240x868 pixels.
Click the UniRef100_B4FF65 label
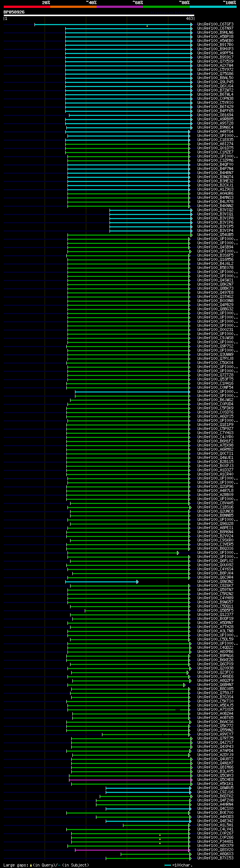tap(215, 111)
